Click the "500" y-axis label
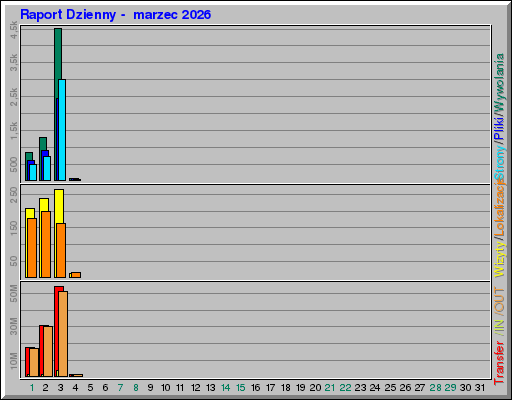The width and height of the screenshot is (512, 400). (14, 165)
